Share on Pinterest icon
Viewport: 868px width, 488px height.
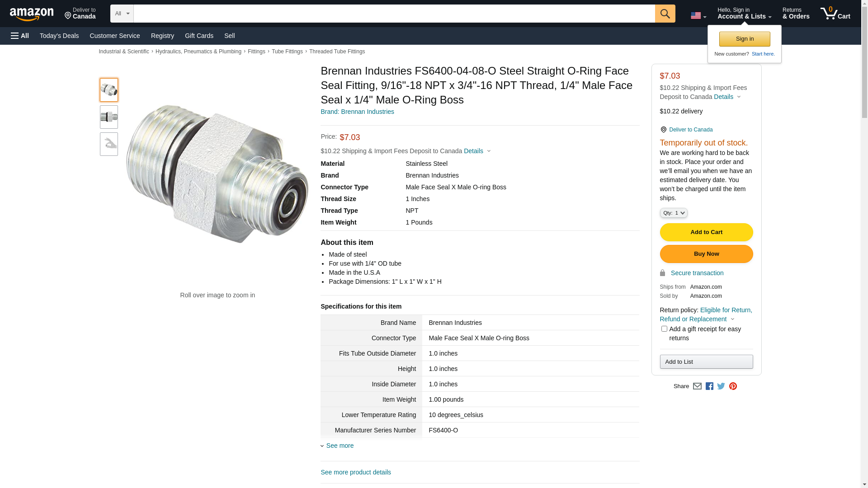pyautogui.click(x=733, y=386)
